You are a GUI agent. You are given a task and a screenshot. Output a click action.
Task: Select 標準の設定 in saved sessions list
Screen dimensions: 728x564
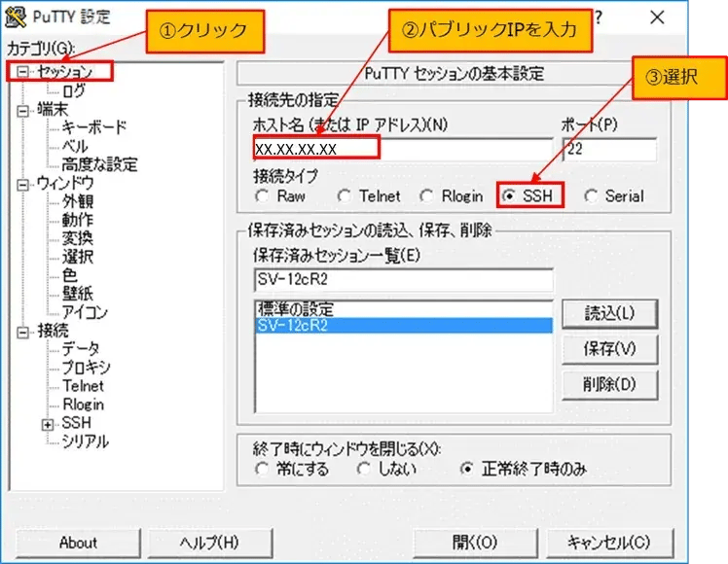(x=295, y=309)
